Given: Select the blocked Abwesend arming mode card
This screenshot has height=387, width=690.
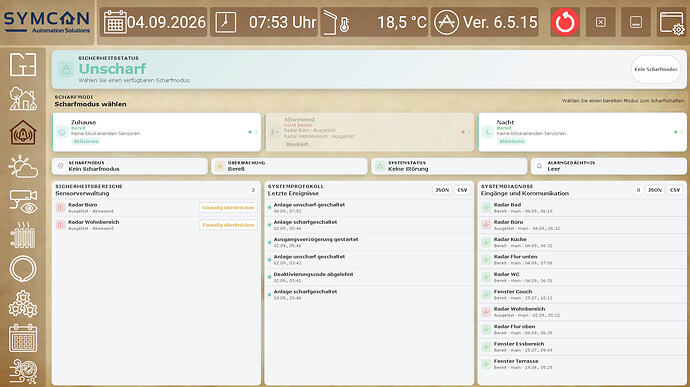Looking at the screenshot, I should click(370, 132).
